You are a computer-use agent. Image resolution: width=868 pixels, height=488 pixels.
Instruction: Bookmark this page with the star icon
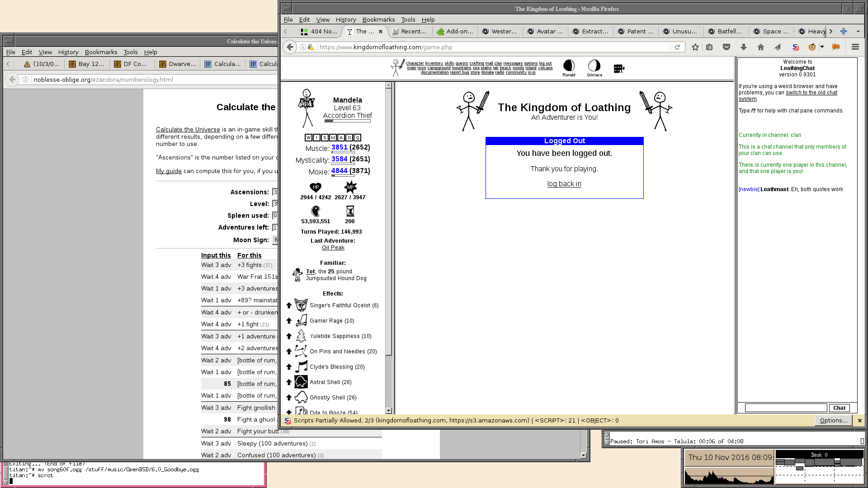point(695,47)
